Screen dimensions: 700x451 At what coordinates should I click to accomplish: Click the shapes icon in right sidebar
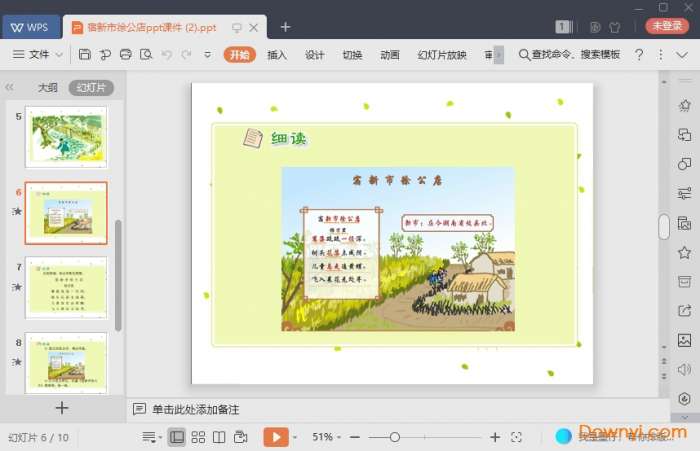pyautogui.click(x=684, y=164)
